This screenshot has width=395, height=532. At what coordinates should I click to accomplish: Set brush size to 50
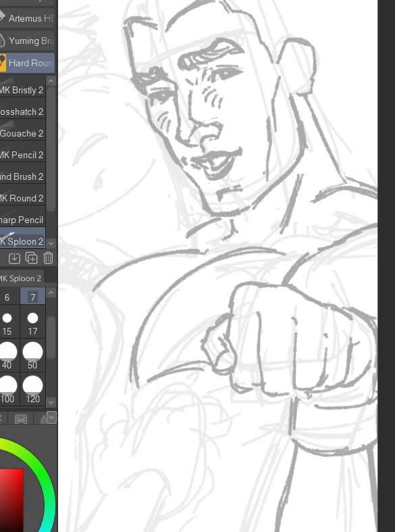32,356
